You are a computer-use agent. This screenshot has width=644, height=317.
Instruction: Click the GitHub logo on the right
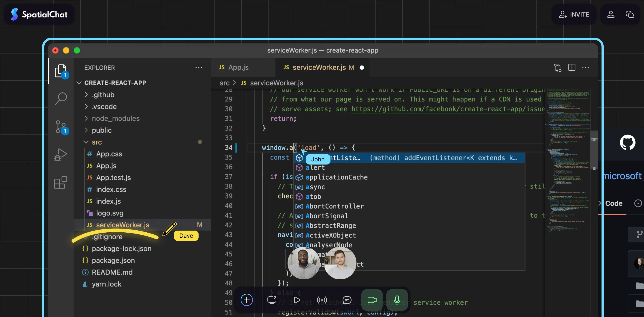click(x=628, y=142)
